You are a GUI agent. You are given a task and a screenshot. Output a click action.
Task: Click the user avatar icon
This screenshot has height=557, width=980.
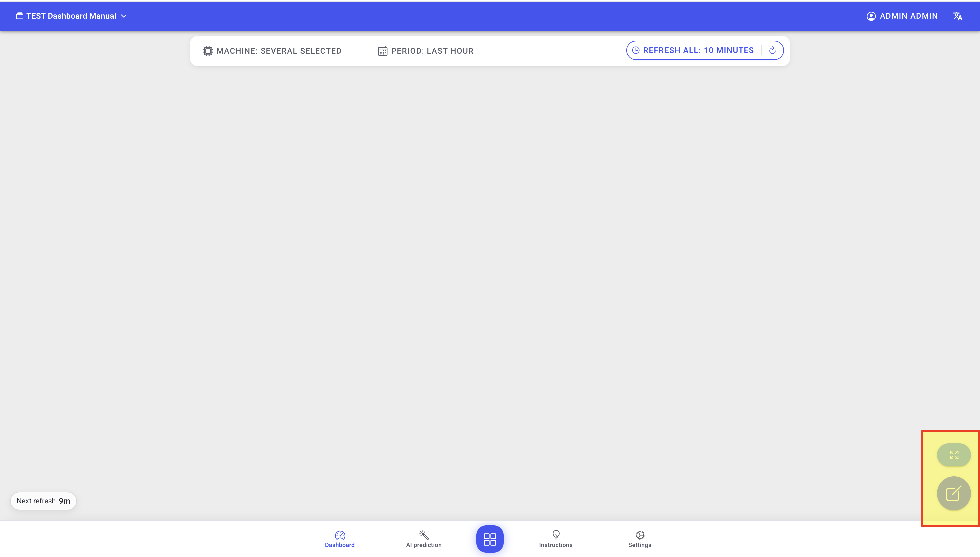click(871, 16)
